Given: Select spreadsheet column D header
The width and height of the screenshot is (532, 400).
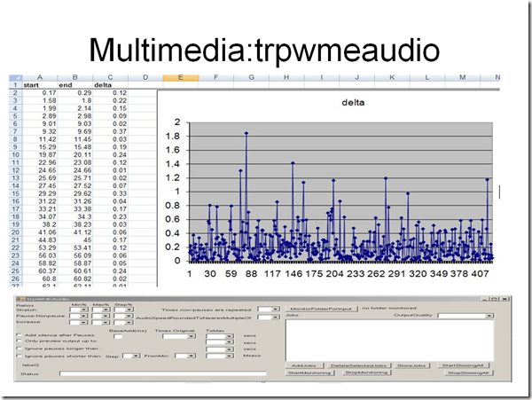Looking at the screenshot, I should (145, 78).
